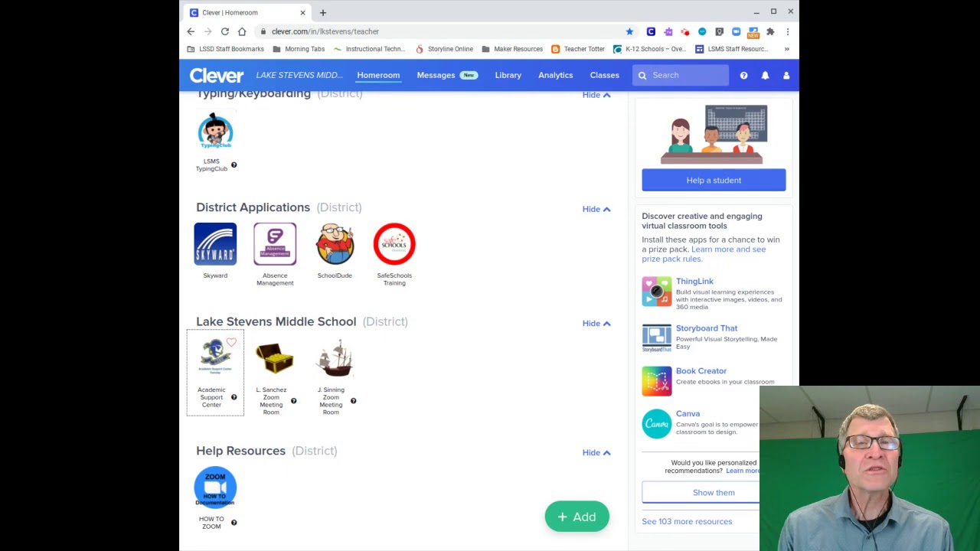
Task: Go to Chrome's home page
Action: tap(242, 31)
